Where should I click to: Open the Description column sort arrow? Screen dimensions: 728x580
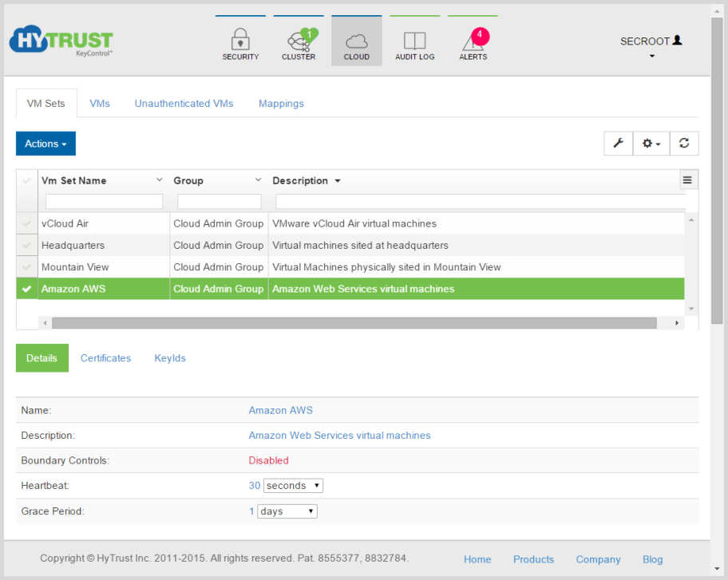point(338,181)
